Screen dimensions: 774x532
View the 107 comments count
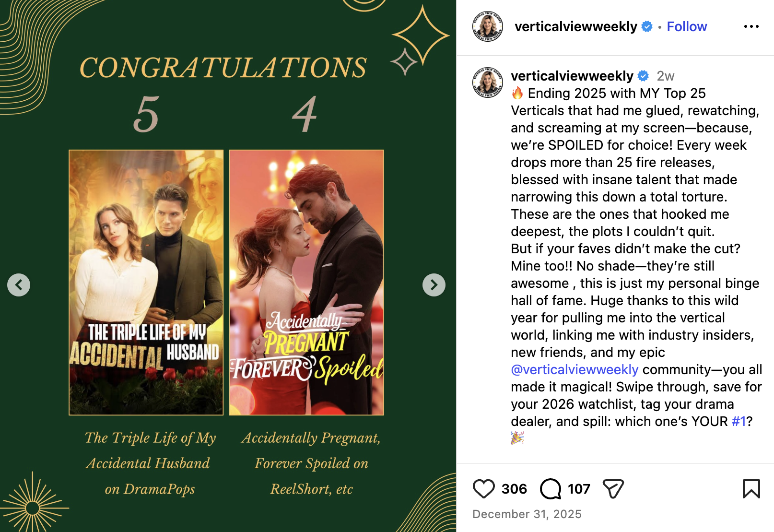pos(579,489)
